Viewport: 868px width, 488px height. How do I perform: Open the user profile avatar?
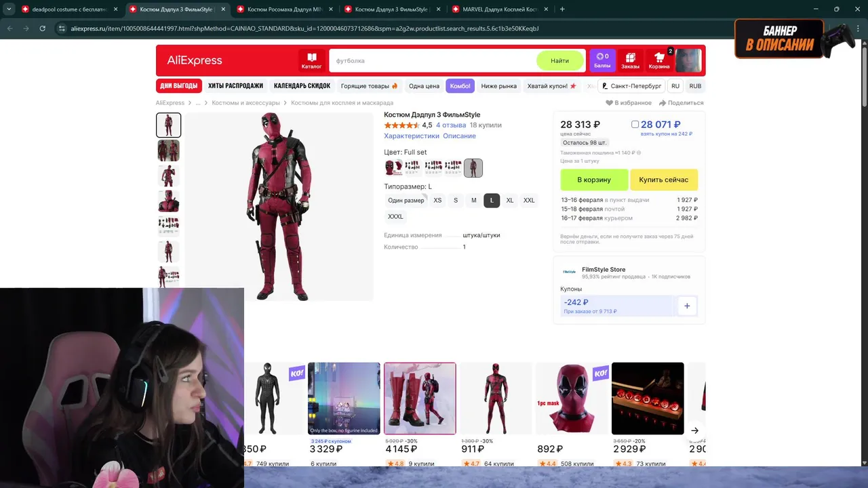pos(688,60)
